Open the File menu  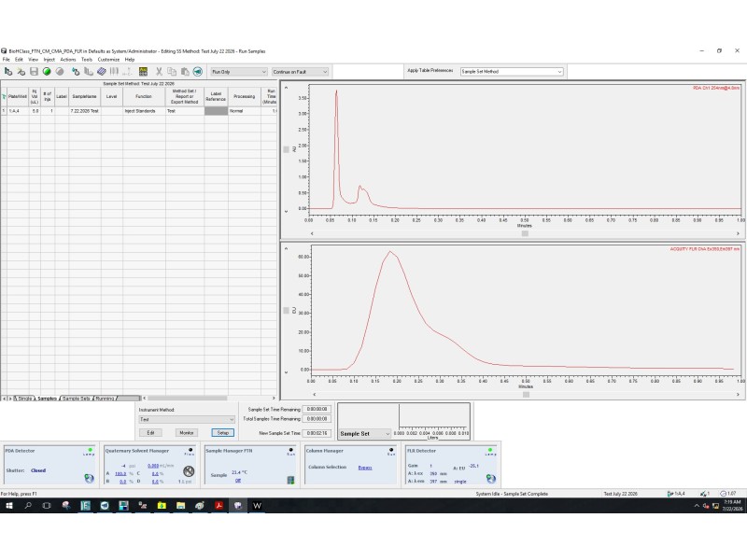point(7,60)
